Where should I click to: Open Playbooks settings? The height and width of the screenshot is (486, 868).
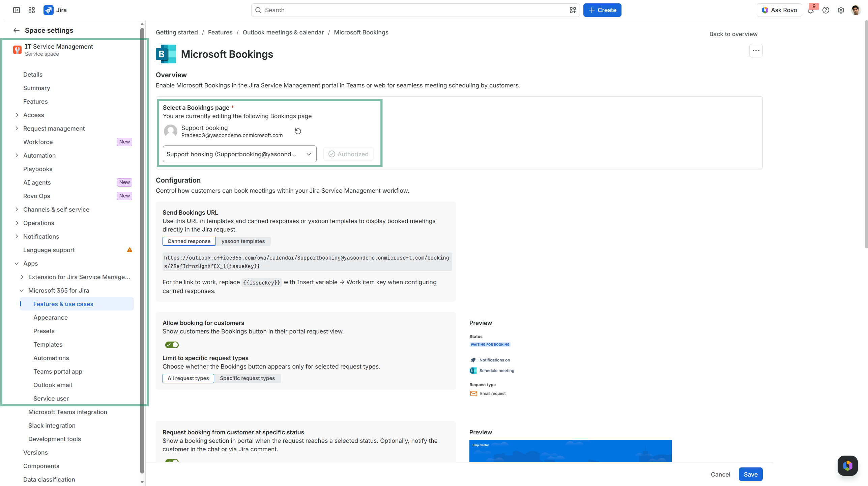tap(38, 169)
